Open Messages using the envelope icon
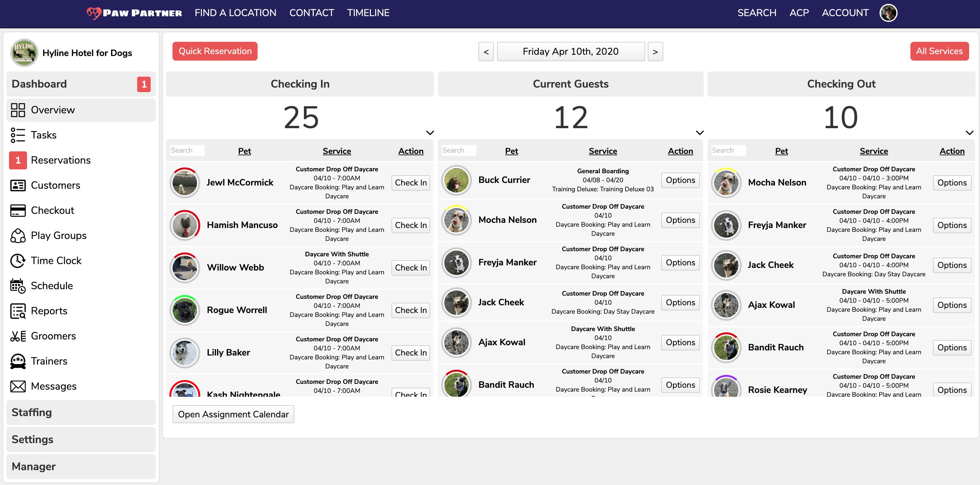Image resolution: width=980 pixels, height=485 pixels. click(x=17, y=386)
